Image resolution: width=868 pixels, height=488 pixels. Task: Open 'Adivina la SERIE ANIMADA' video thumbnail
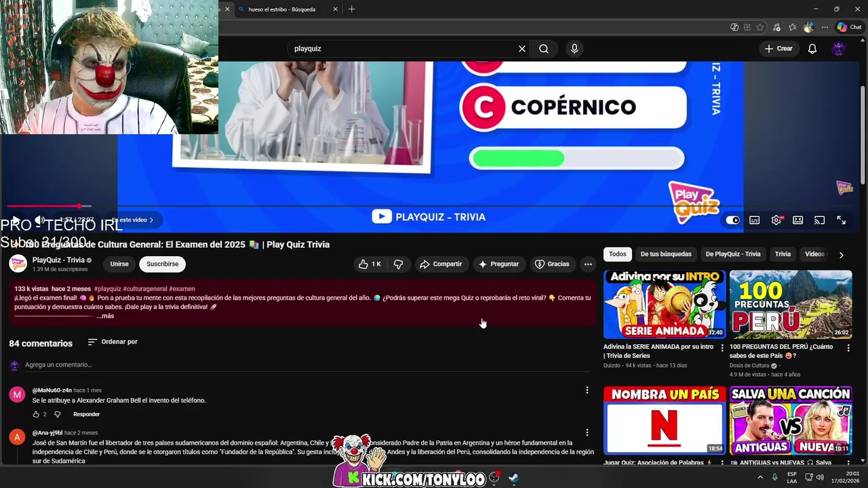pos(665,304)
